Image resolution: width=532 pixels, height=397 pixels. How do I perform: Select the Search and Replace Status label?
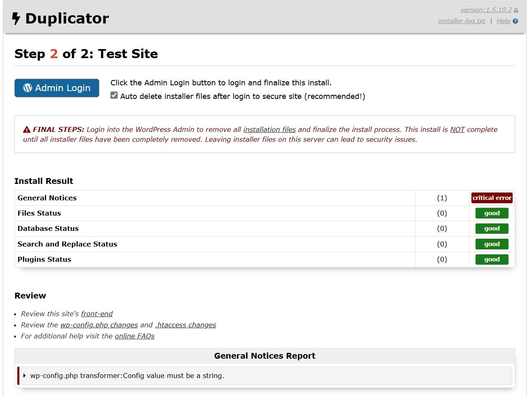(67, 244)
